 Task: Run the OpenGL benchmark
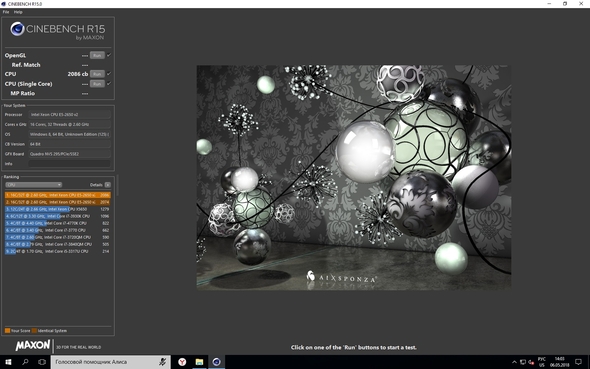click(97, 55)
